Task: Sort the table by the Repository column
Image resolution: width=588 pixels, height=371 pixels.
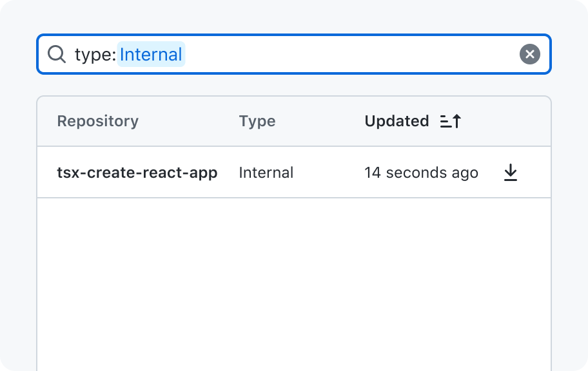Action: pos(98,121)
